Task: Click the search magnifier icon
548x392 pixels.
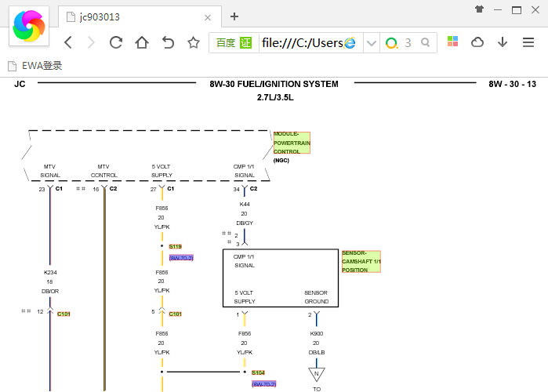Action: point(426,42)
